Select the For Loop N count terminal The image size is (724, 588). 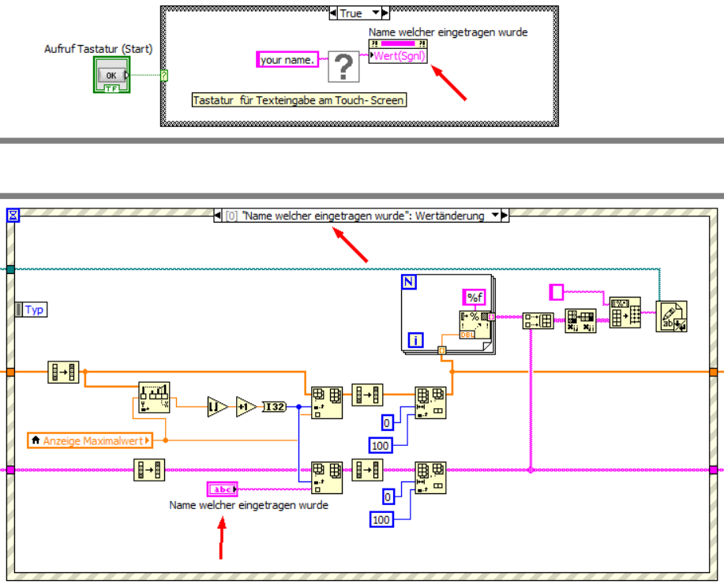coord(409,282)
